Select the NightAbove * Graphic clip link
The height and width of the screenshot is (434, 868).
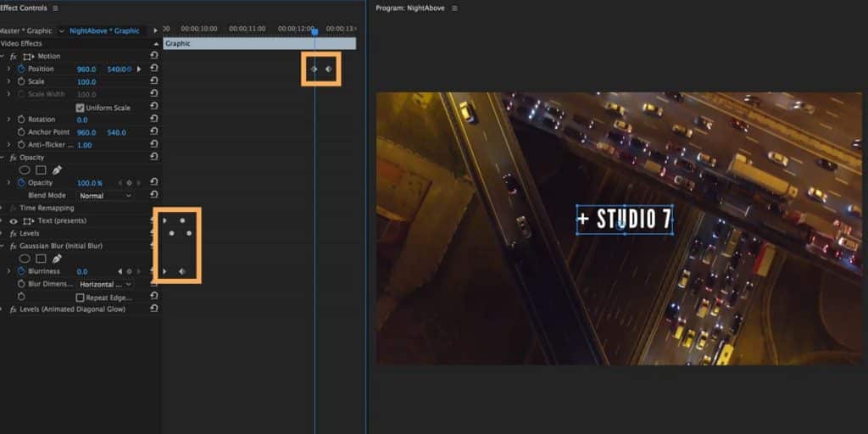104,31
